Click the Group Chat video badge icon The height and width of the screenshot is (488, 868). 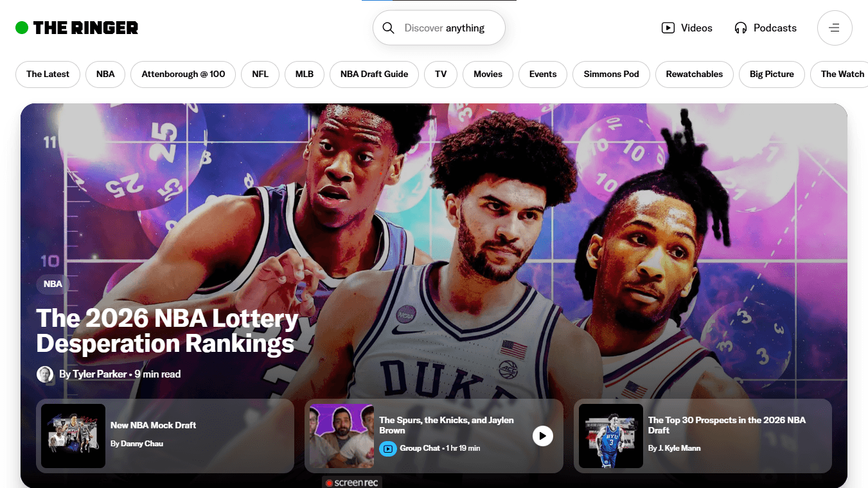click(387, 448)
